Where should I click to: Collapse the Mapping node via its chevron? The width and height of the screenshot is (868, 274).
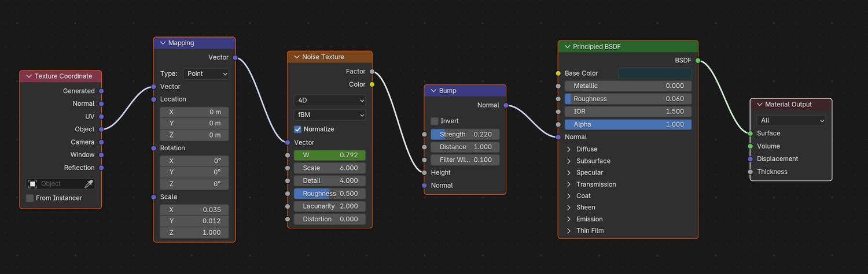click(162, 43)
